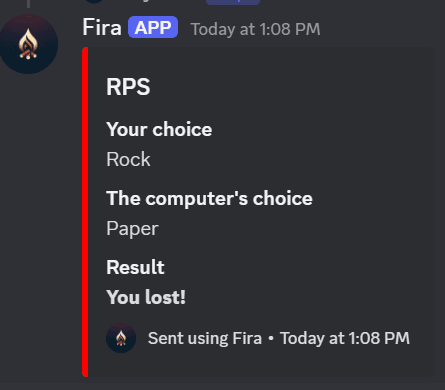Screen dimensions: 445x390
Task: Click the bullet separator in the embed footer
Action: pos(271,339)
